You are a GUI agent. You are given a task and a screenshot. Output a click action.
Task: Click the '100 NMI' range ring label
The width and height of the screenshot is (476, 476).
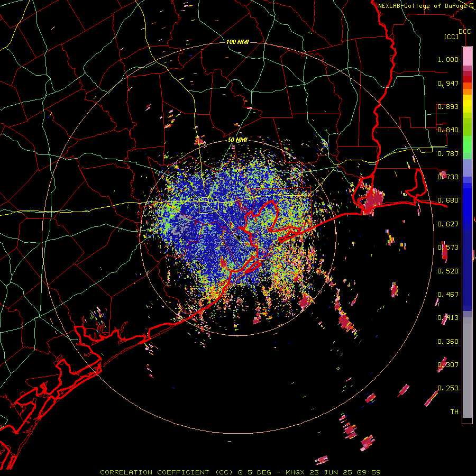tap(237, 42)
